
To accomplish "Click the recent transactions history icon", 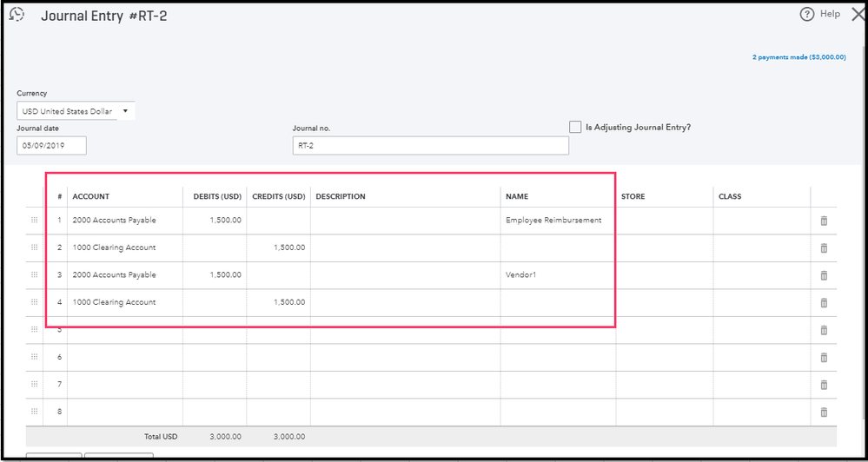I will pyautogui.click(x=16, y=15).
